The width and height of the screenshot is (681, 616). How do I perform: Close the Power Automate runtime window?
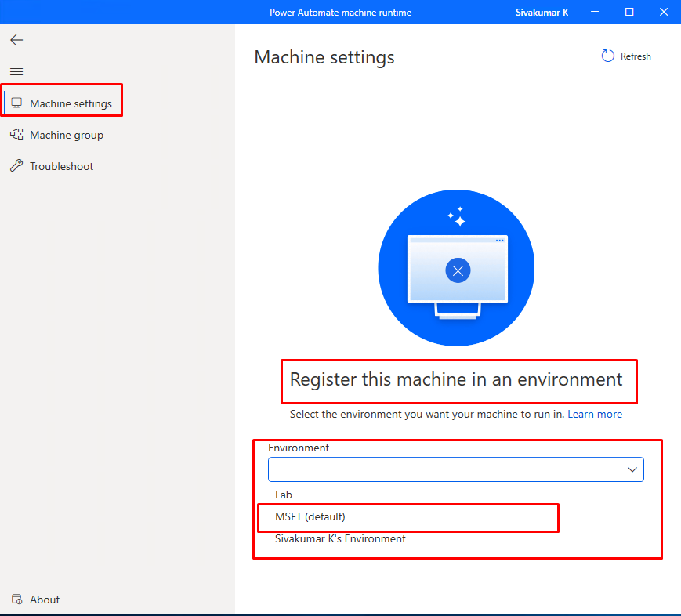click(x=664, y=12)
